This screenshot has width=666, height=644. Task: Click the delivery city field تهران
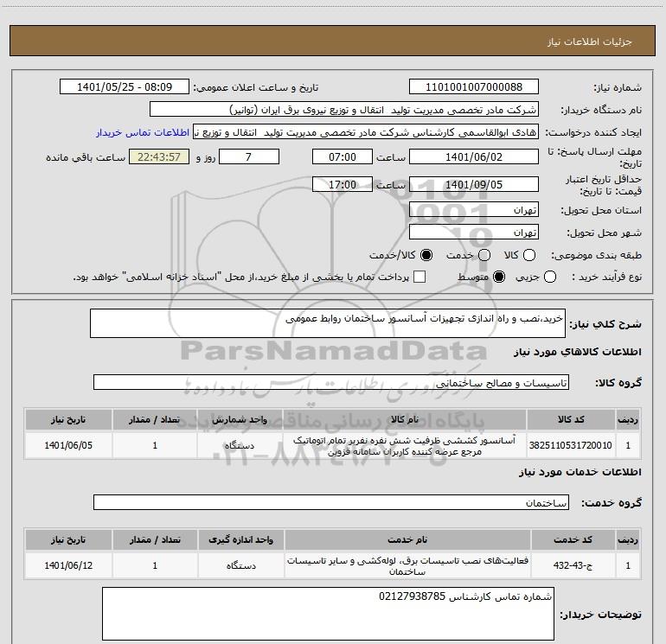pos(474,232)
